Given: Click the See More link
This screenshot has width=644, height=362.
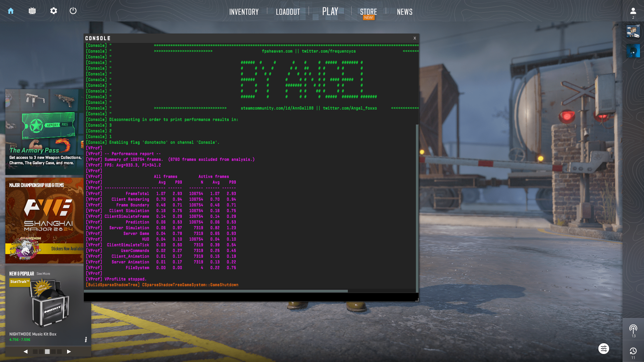Looking at the screenshot, I should coord(43,274).
